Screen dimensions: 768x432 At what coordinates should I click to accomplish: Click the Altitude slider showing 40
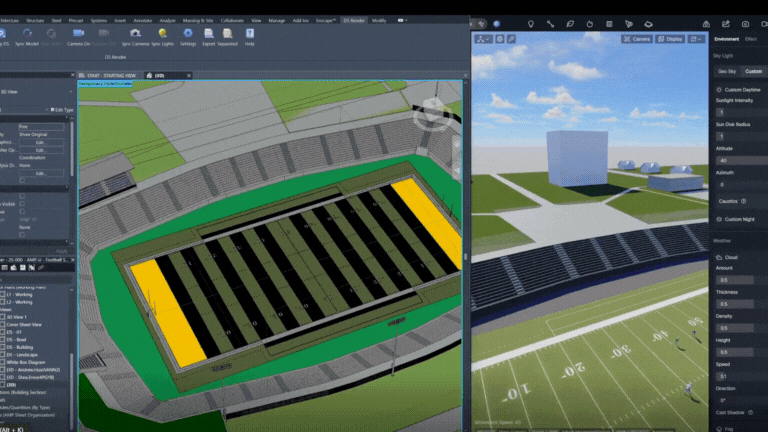[742, 161]
